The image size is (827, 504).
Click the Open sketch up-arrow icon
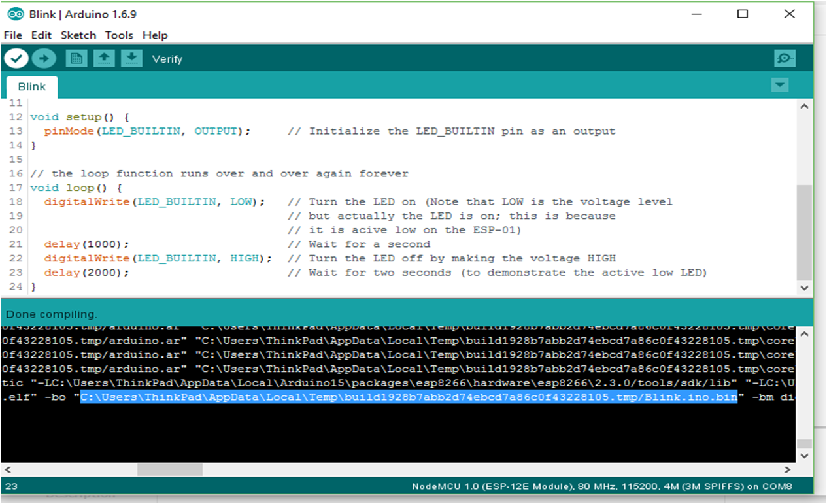103,59
